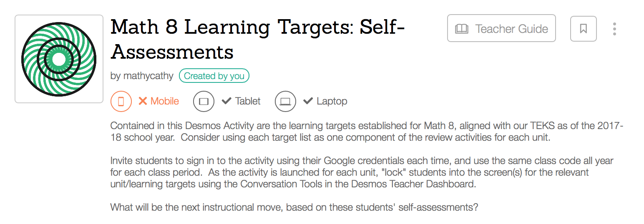Click the checkmark beside Laptop

coord(308,101)
